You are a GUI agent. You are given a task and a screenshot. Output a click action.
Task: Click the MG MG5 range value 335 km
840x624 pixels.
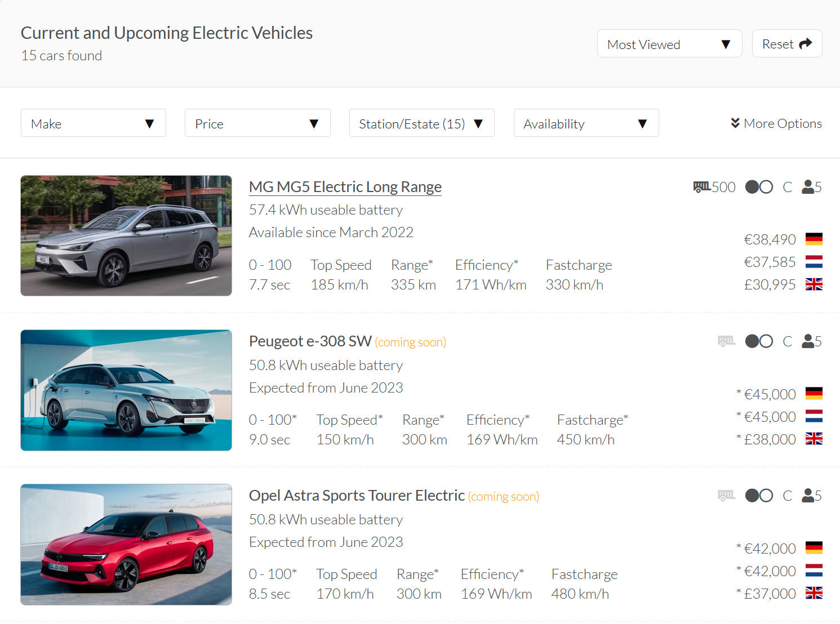[x=414, y=285]
